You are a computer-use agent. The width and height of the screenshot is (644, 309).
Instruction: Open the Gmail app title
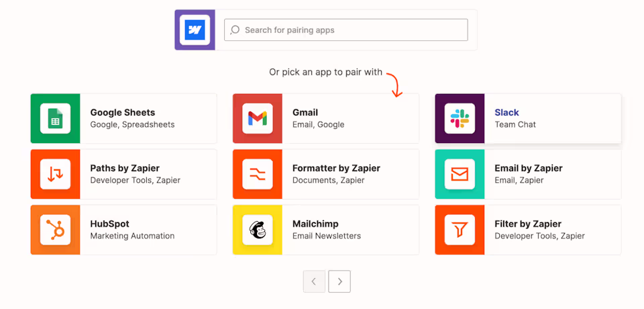[305, 113]
